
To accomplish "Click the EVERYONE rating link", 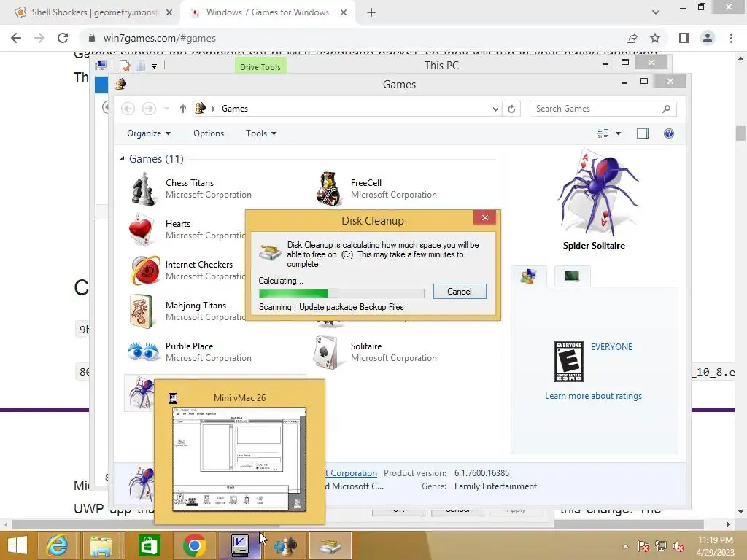I will pyautogui.click(x=611, y=346).
